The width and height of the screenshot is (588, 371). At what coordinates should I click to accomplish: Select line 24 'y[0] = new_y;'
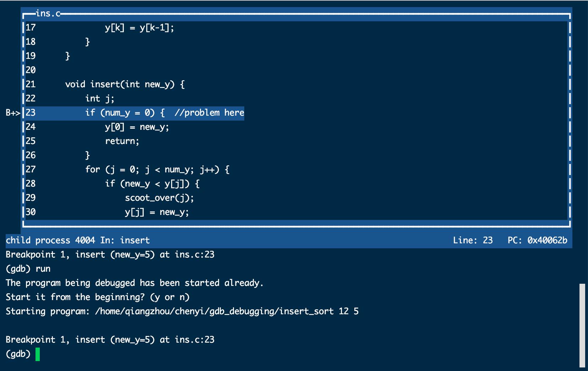137,127
